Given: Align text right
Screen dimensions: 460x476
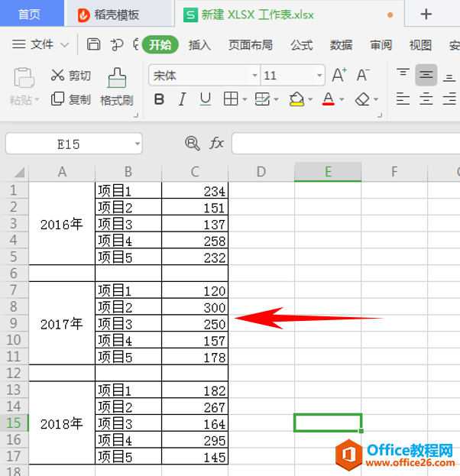Looking at the screenshot, I should coord(449,99).
